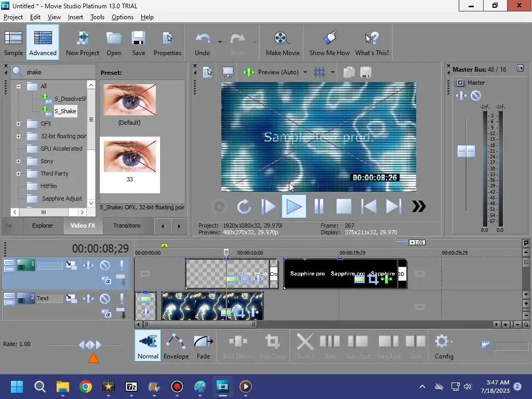This screenshot has width=532, height=399.
Task: Collapse the All folder
Action: 18,86
